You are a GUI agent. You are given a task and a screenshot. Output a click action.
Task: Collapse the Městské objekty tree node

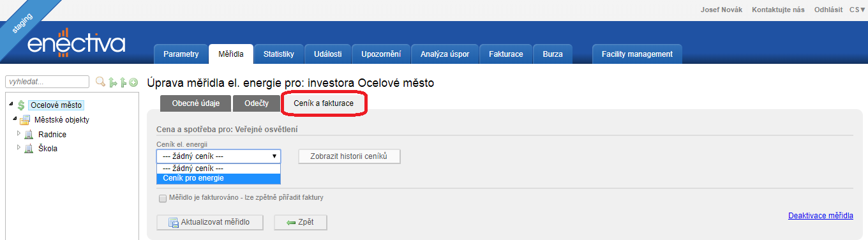(14, 119)
